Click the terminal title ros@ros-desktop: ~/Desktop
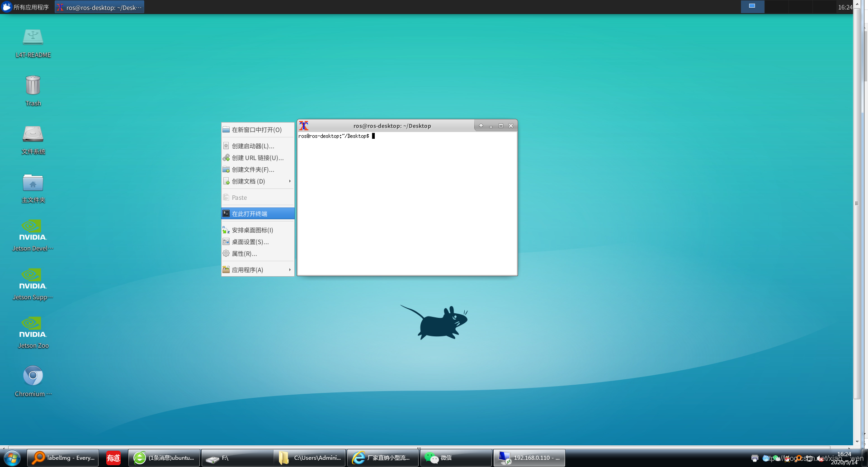868x467 pixels. pyautogui.click(x=392, y=126)
